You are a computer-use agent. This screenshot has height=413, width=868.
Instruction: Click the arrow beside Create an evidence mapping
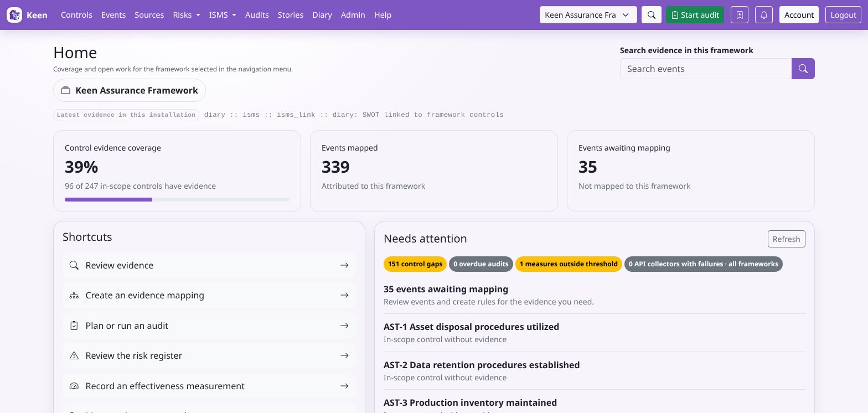344,295
